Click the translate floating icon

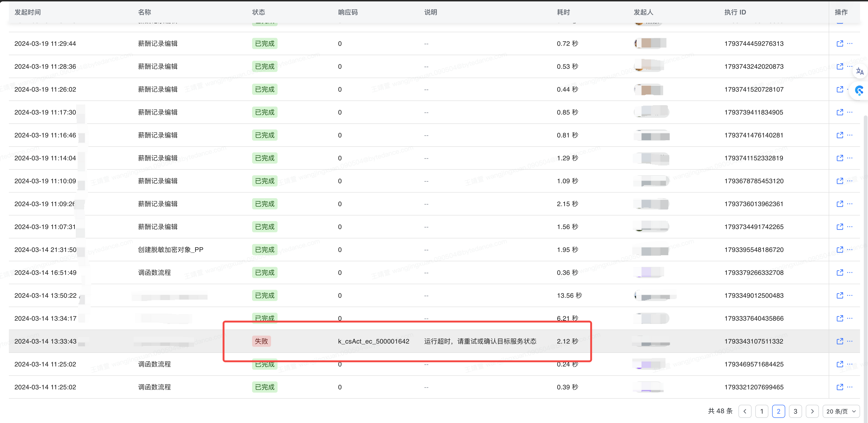pos(860,72)
